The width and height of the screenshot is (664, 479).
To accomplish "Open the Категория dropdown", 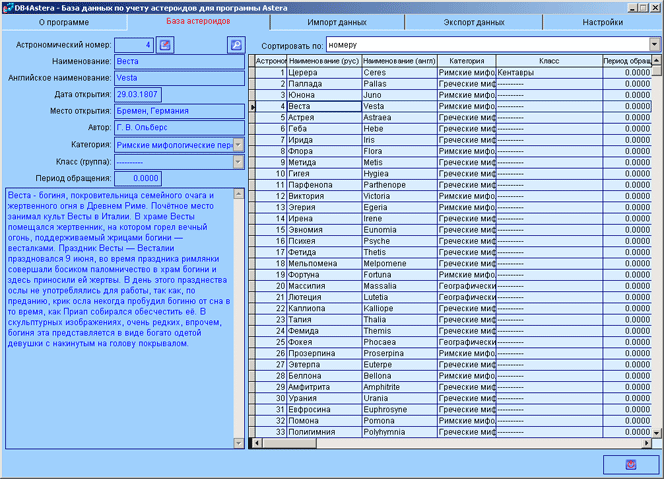I will click(x=238, y=145).
